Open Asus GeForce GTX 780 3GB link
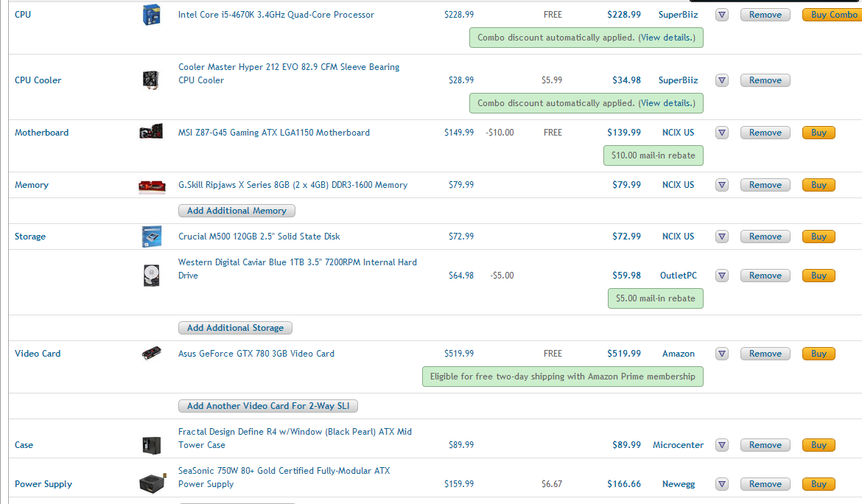 pyautogui.click(x=256, y=354)
